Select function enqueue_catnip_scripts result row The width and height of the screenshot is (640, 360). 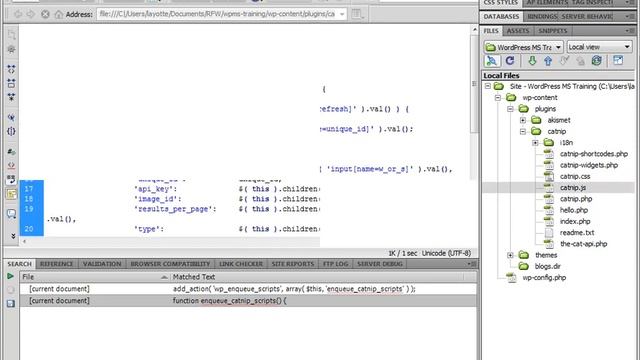click(x=248, y=301)
